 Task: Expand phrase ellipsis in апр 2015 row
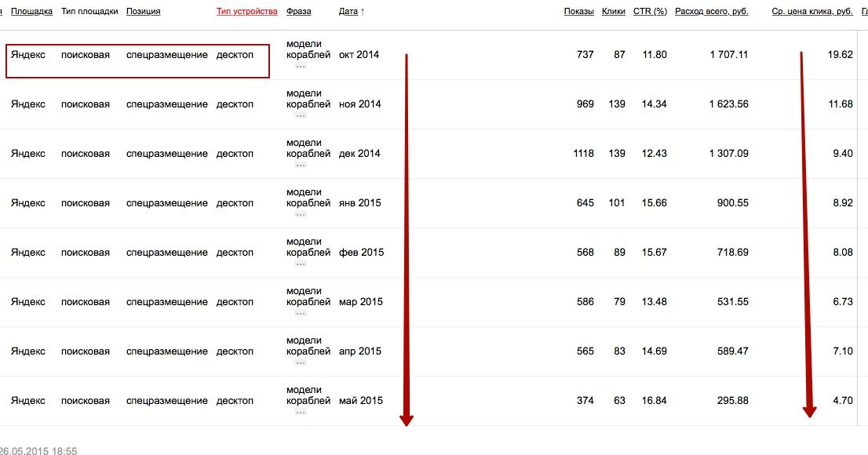pos(300,362)
